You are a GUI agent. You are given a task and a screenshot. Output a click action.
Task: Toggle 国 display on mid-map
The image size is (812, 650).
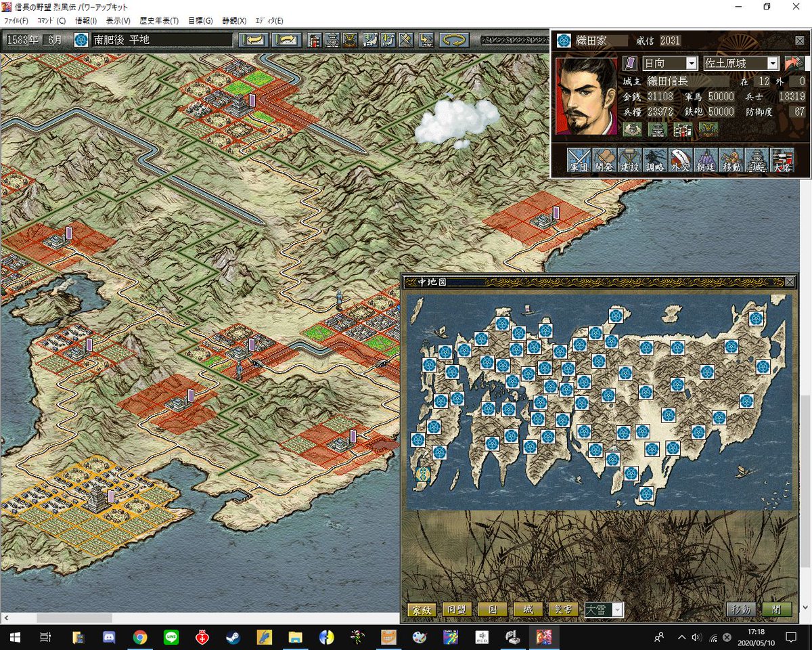click(493, 609)
